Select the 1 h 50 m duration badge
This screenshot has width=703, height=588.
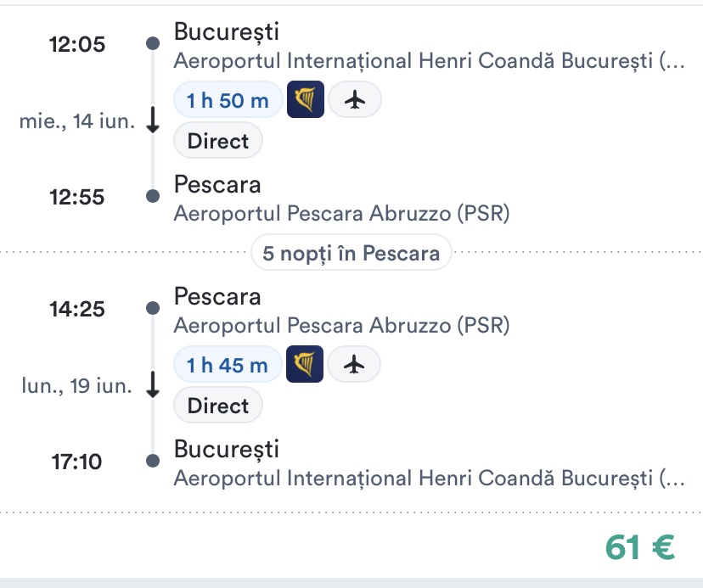pos(228,101)
